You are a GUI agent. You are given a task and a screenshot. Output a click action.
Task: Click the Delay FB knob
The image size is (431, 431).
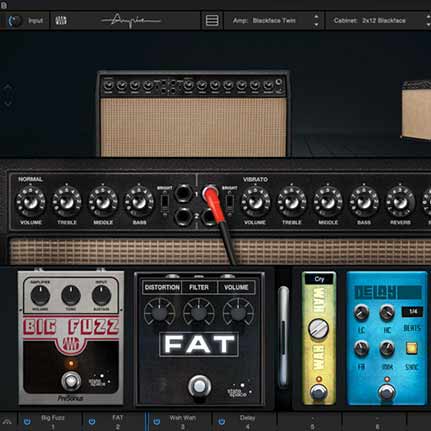pyautogui.click(x=361, y=348)
